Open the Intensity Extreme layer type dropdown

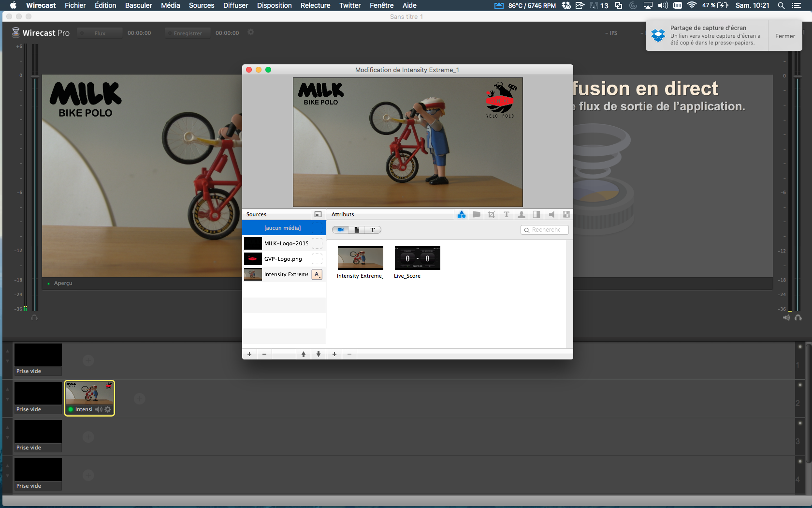pyautogui.click(x=317, y=274)
